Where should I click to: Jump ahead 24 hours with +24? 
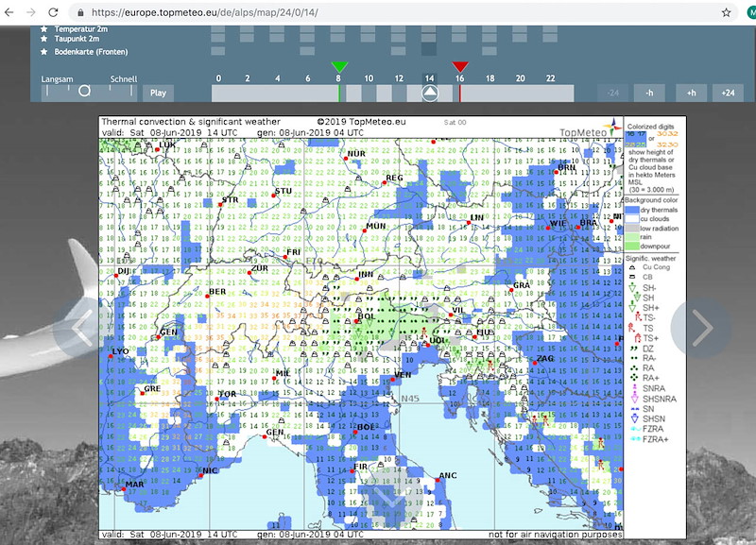click(728, 93)
